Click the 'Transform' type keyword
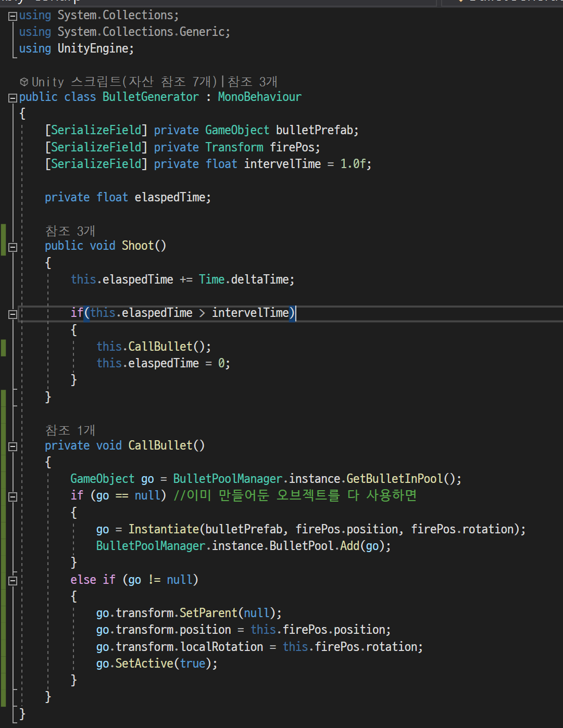 tap(234, 147)
